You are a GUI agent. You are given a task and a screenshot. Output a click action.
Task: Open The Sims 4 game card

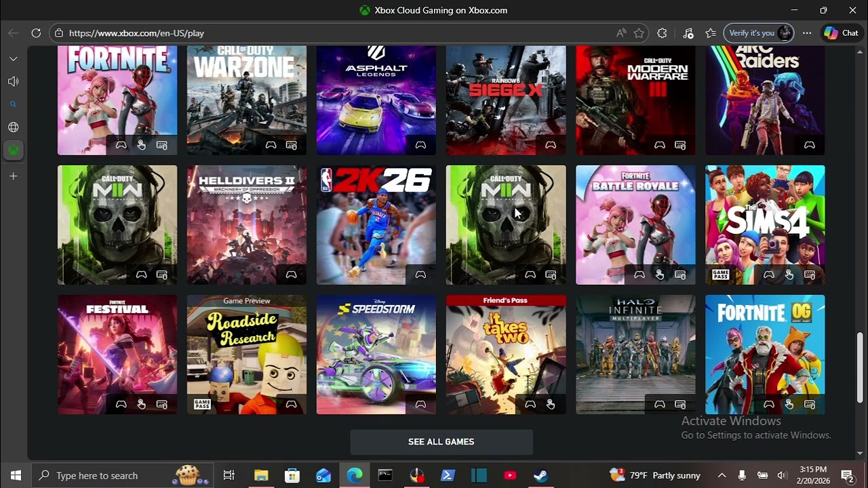point(765,225)
